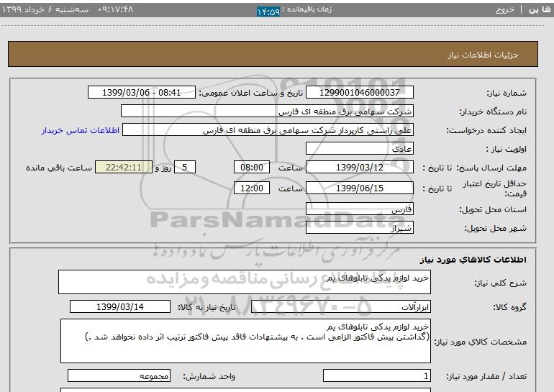Click the تاریخ و ساعت اعلان عمومی label

(x=251, y=94)
